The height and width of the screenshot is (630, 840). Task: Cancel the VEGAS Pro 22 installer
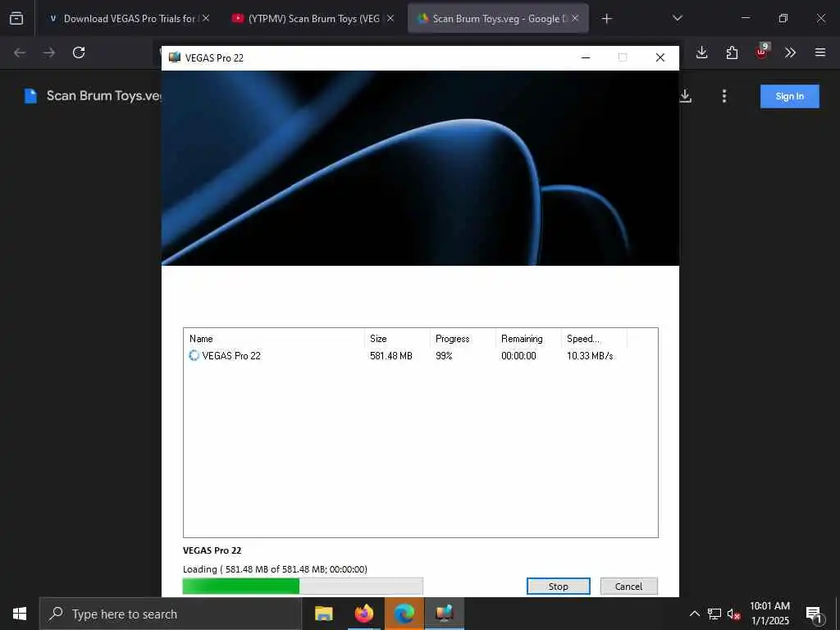point(628,586)
